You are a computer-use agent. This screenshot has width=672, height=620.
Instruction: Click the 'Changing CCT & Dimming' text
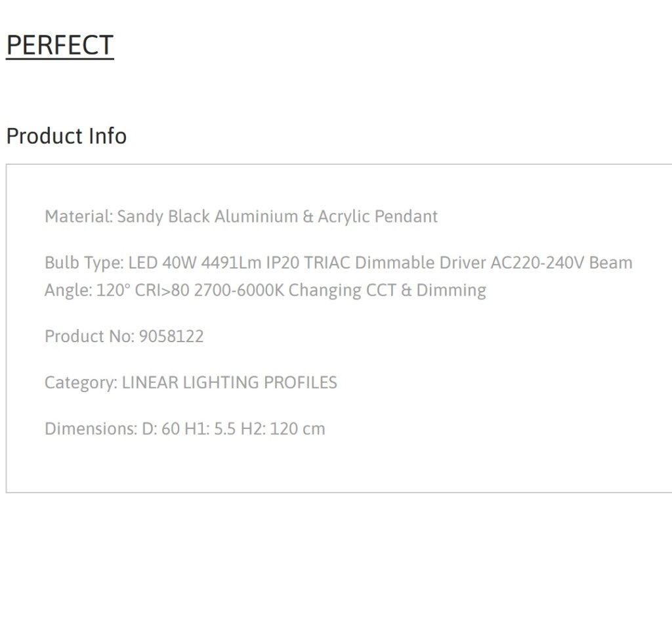tap(387, 290)
